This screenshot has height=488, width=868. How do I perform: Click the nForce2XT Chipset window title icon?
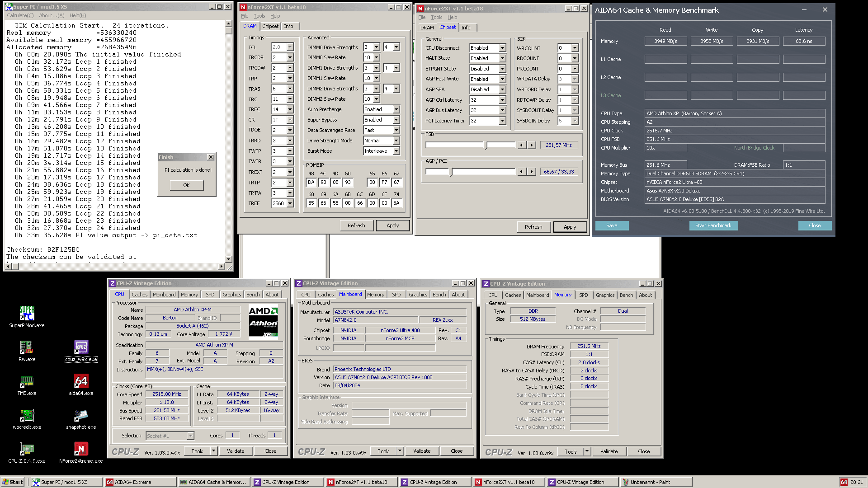[x=420, y=9]
